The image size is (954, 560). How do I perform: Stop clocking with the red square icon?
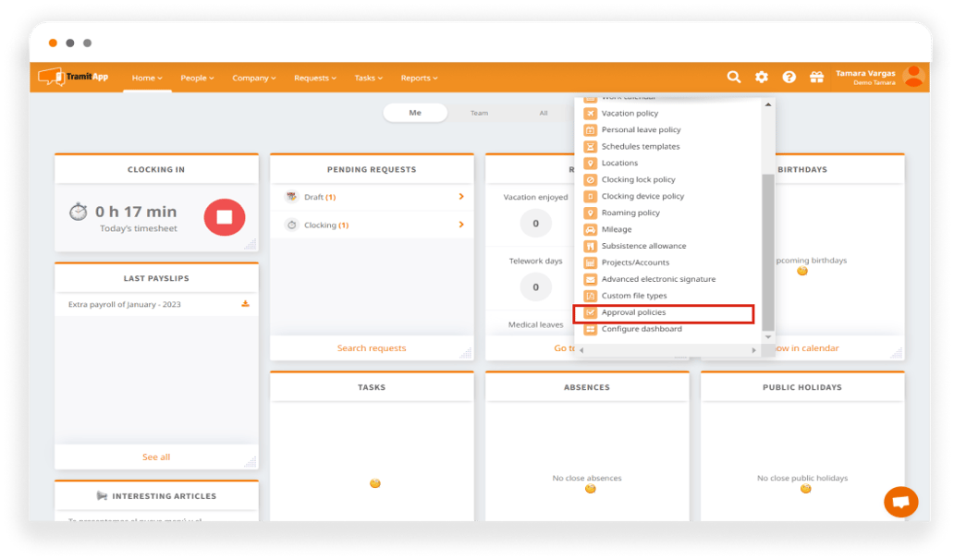(x=224, y=216)
